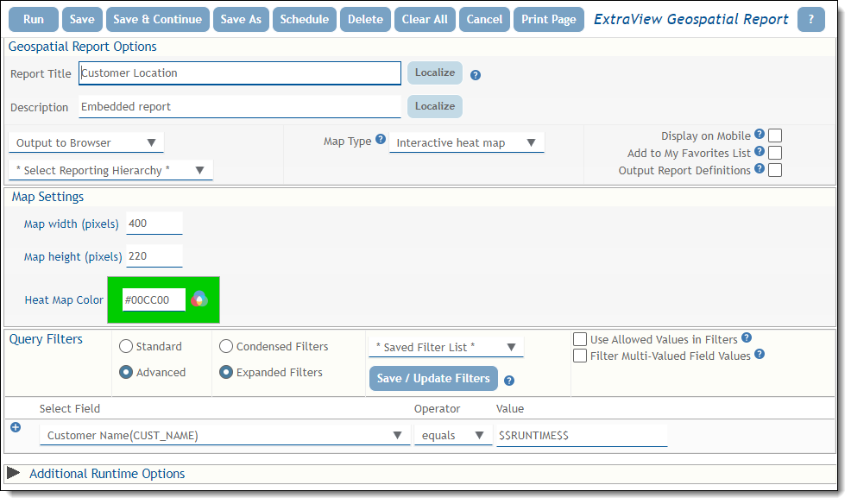Enable Display on Mobile checkbox

point(775,135)
